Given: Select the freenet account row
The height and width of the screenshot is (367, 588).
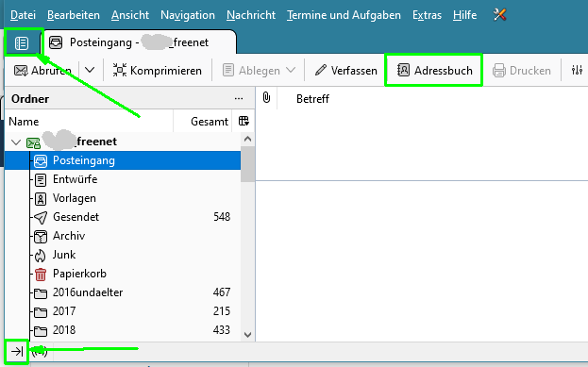Looking at the screenshot, I should [x=123, y=142].
